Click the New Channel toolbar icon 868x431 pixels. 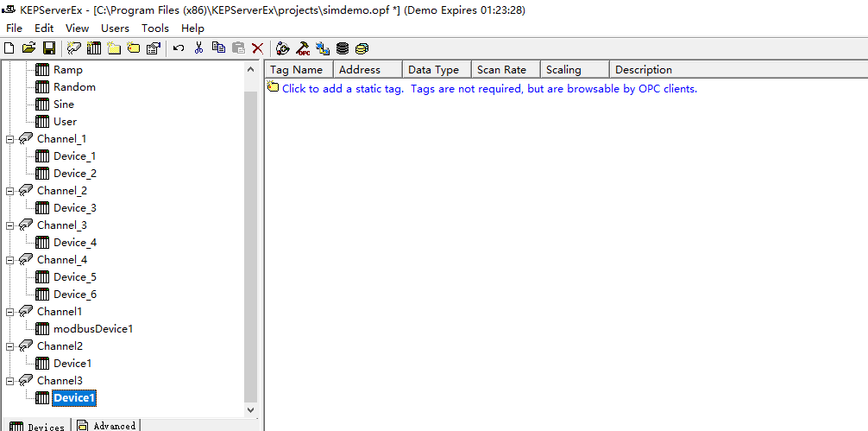pyautogui.click(x=73, y=48)
